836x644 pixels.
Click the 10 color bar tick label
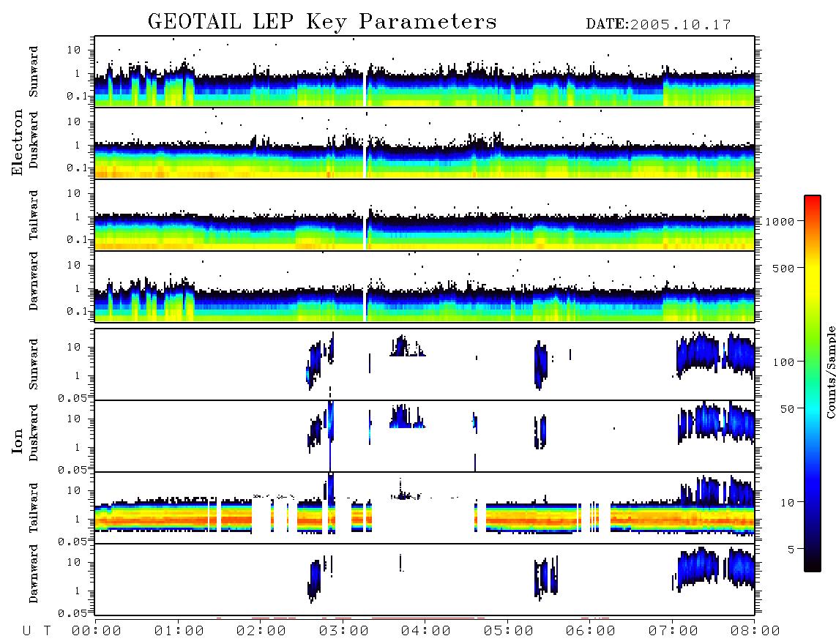click(787, 503)
